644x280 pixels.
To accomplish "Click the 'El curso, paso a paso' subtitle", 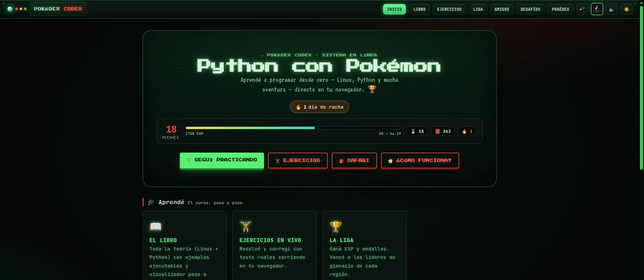I will [x=215, y=203].
